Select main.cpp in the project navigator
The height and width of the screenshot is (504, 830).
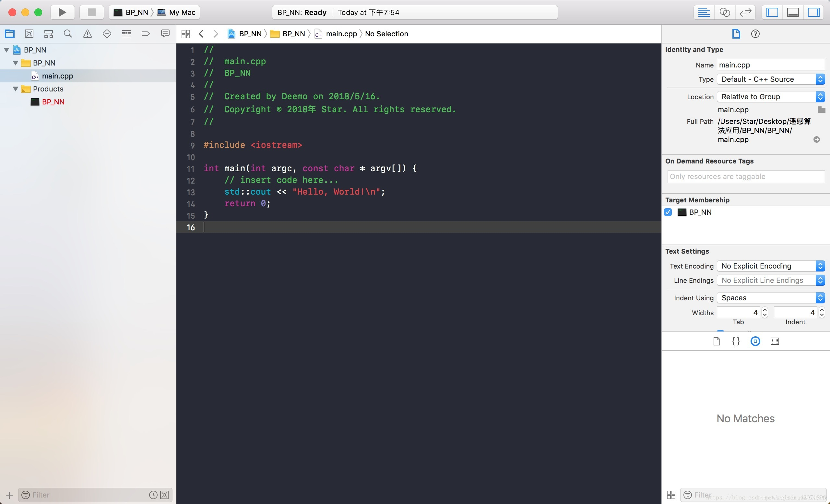[x=57, y=76]
